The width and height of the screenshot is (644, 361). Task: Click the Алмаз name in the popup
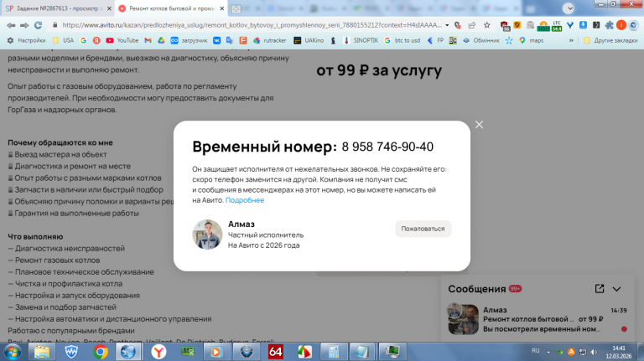241,224
